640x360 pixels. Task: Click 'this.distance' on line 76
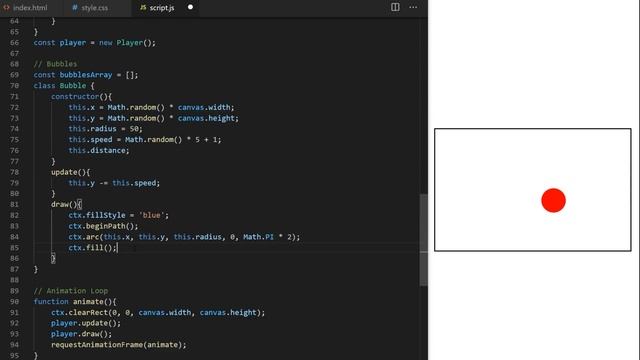pyautogui.click(x=97, y=151)
